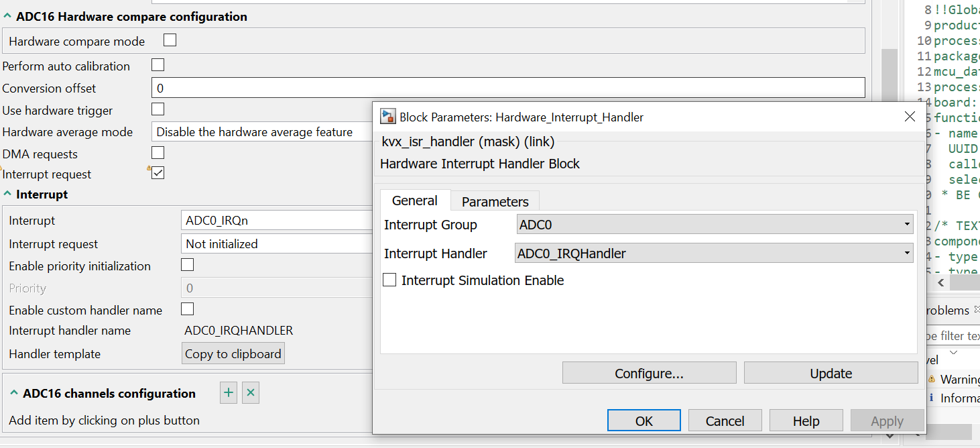
Task: Click the warning icon beside Interrupt request
Action: click(x=149, y=170)
